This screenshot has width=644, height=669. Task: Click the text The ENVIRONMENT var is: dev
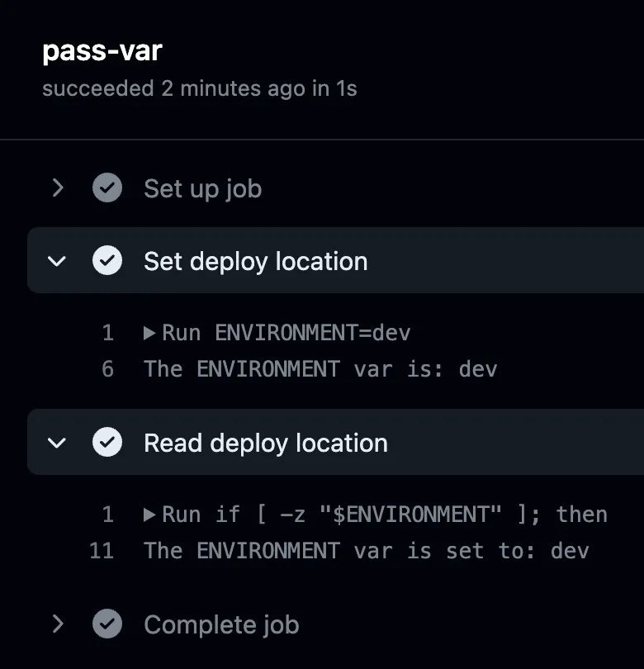[x=320, y=368]
